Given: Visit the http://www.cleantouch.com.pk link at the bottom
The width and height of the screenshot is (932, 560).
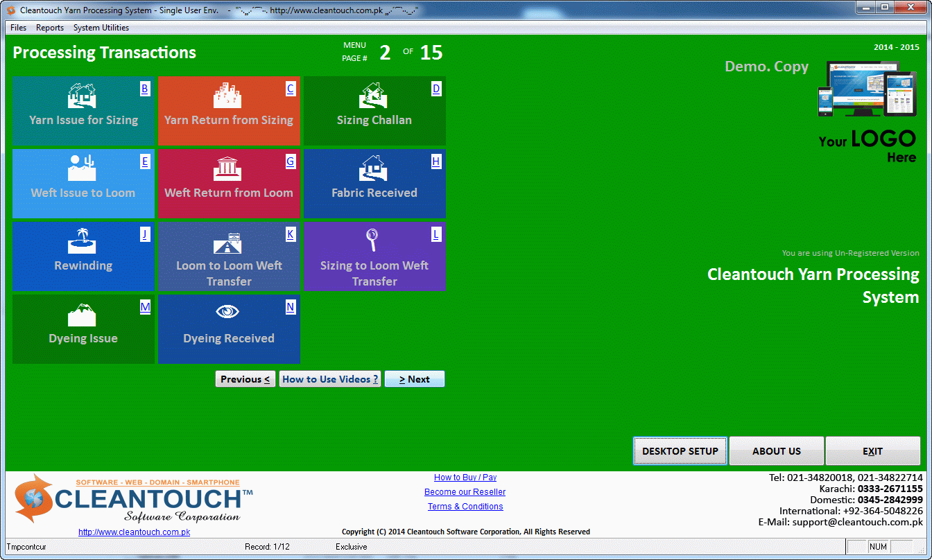Looking at the screenshot, I should coord(134,532).
